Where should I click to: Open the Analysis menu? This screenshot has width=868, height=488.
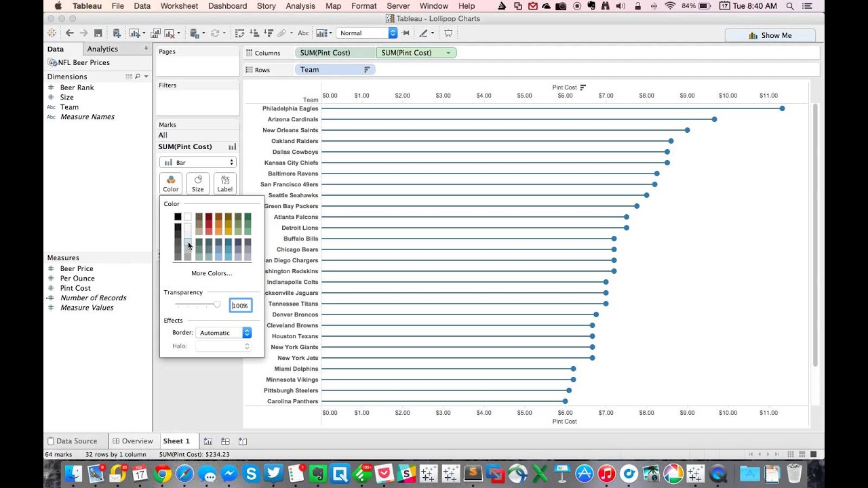[300, 6]
